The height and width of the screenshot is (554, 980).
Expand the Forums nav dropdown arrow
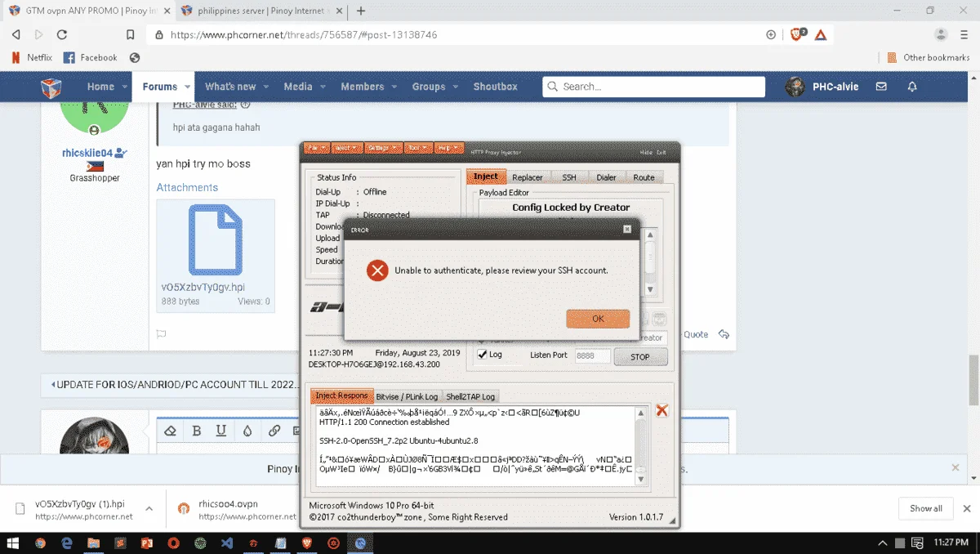pos(187,87)
